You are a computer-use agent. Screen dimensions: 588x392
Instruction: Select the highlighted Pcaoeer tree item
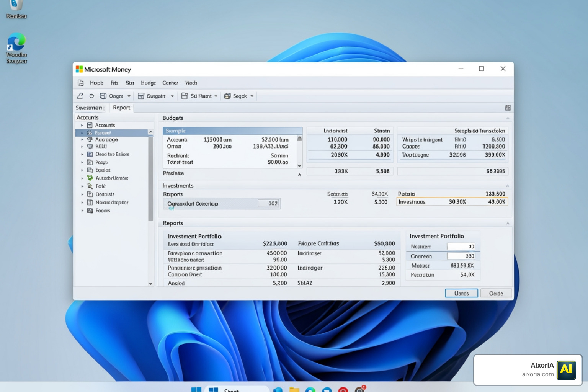click(112, 132)
